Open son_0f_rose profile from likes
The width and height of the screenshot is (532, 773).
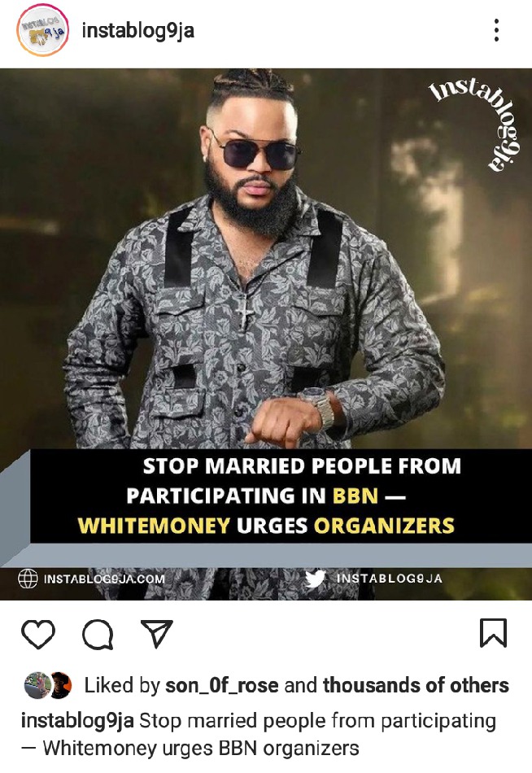[222, 685]
